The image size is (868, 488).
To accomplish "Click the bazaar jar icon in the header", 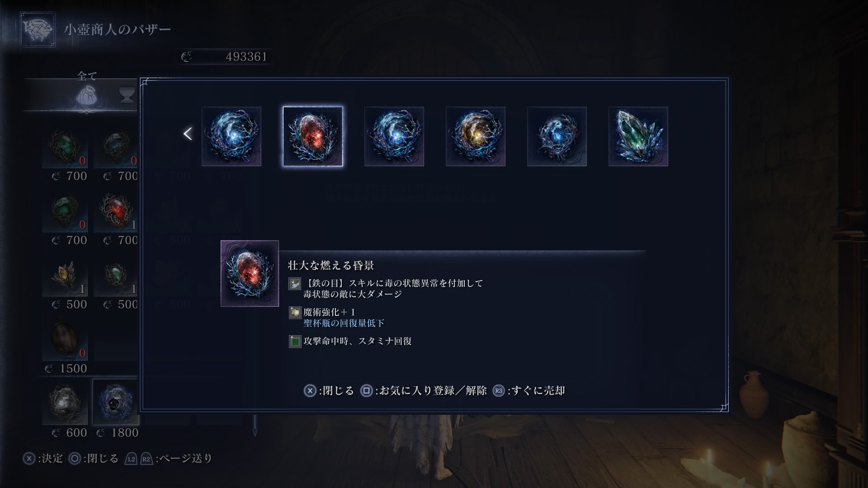I will coord(38,30).
